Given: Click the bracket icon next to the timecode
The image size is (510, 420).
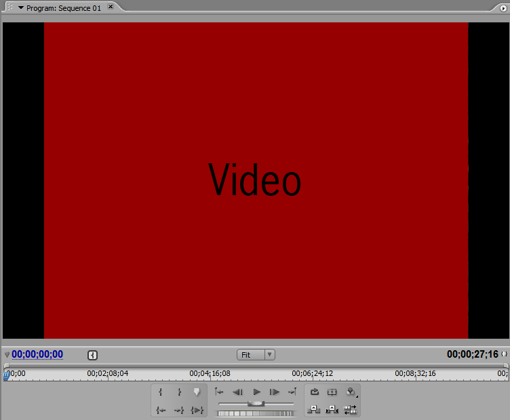Looking at the screenshot, I should point(93,355).
